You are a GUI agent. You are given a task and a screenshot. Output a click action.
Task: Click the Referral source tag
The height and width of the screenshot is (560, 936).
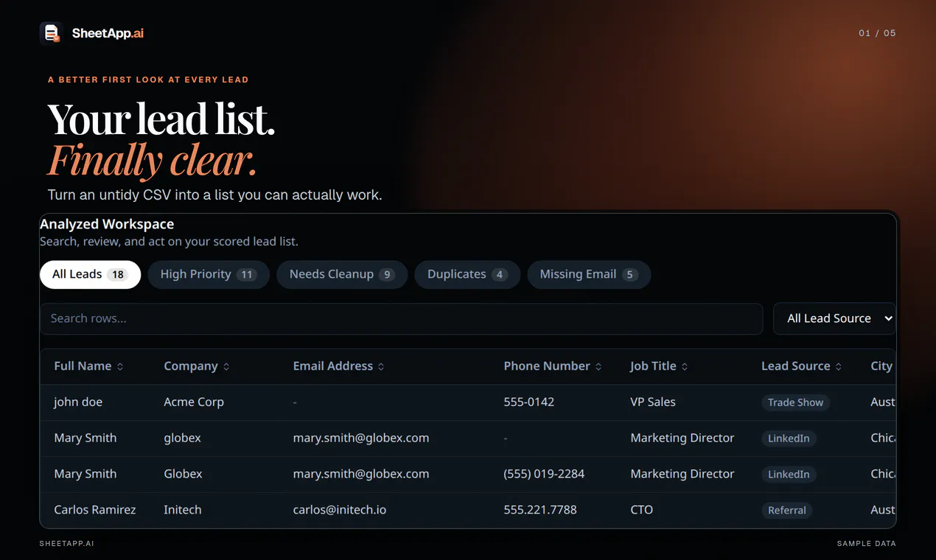coord(786,510)
